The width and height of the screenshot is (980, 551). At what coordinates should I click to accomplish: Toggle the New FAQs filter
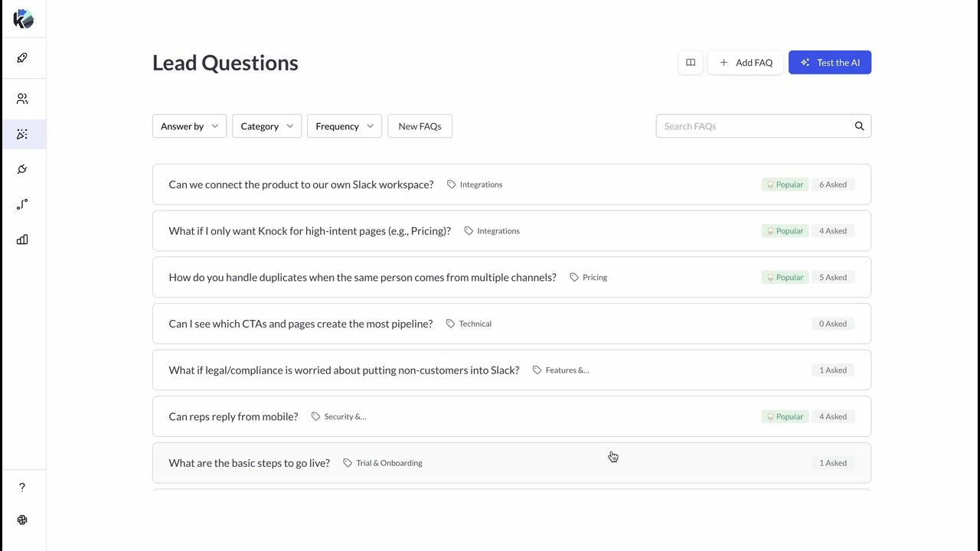point(420,126)
